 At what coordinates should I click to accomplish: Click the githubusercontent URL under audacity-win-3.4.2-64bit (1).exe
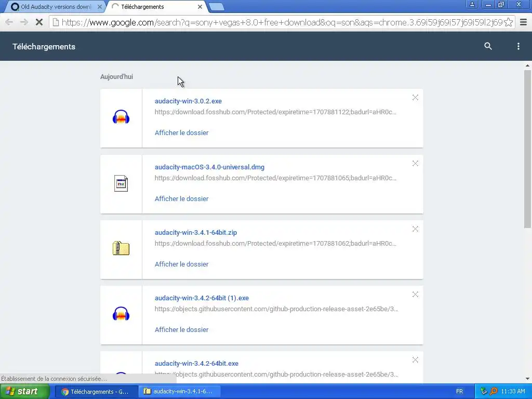276,309
